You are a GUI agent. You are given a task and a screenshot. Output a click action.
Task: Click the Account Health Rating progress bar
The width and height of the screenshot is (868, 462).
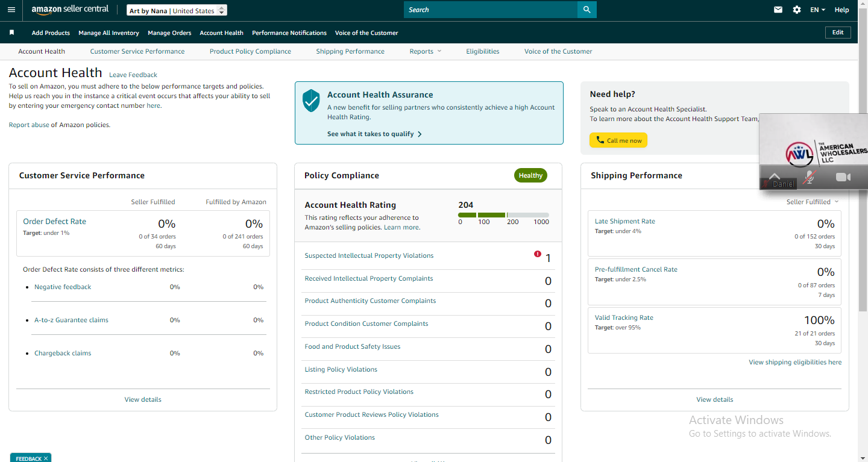point(503,215)
